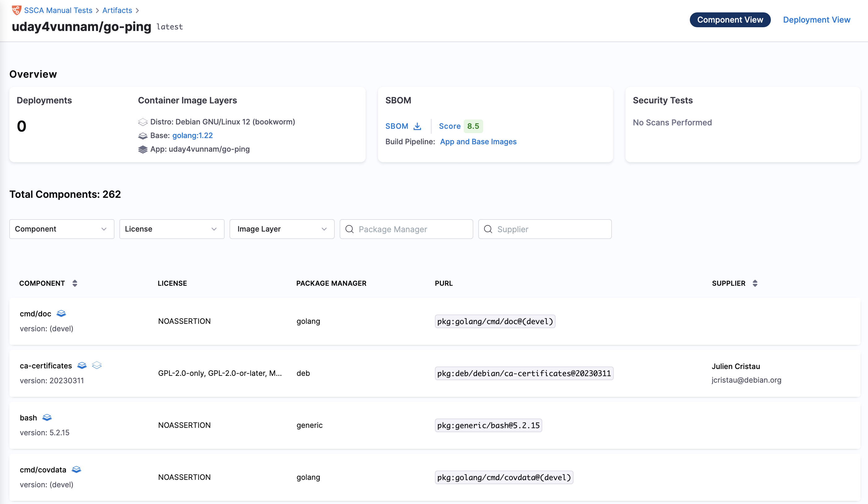Click the solid layer icon beside ca-certificates
Screen dimensions: 868x504
(82, 365)
